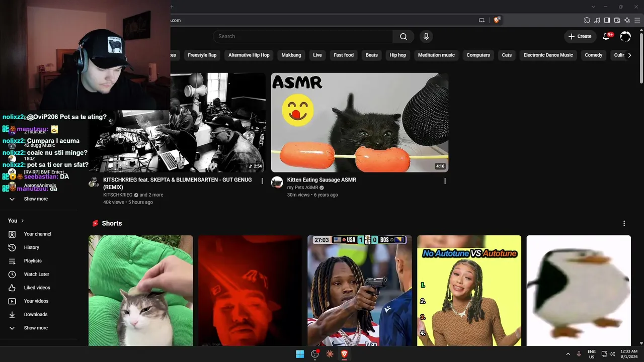Screen dimensions: 644x362
Task: Filter by the Cats chip
Action: (507, 55)
